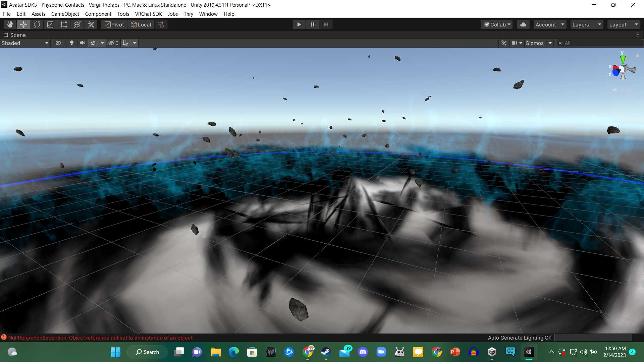This screenshot has width=644, height=362.
Task: Open the Layers dropdown
Action: click(586, 24)
